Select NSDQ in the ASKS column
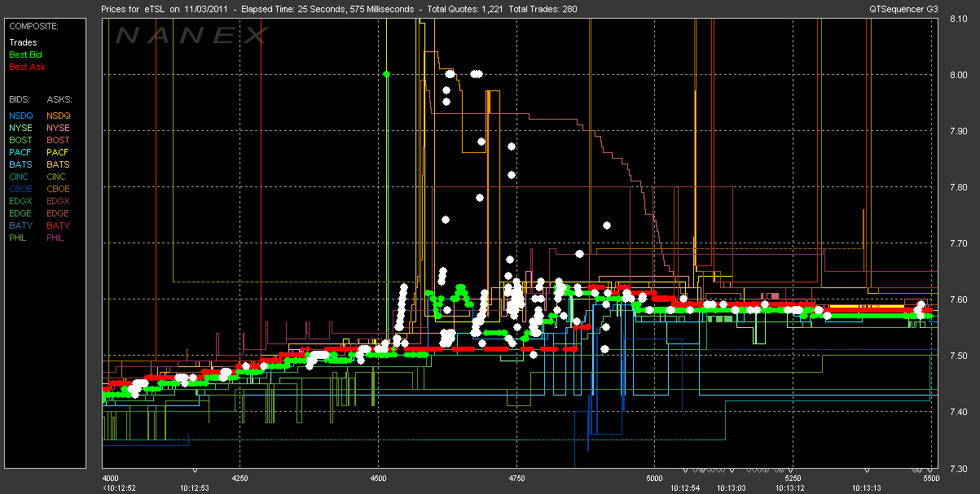The image size is (980, 494). point(59,116)
